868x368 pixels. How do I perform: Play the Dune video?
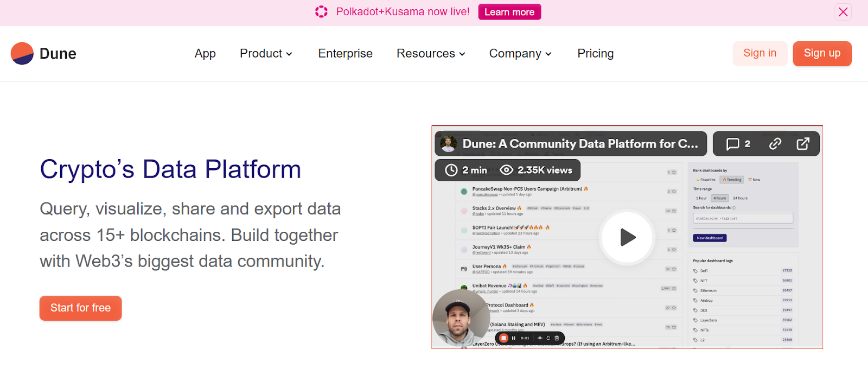tap(627, 237)
